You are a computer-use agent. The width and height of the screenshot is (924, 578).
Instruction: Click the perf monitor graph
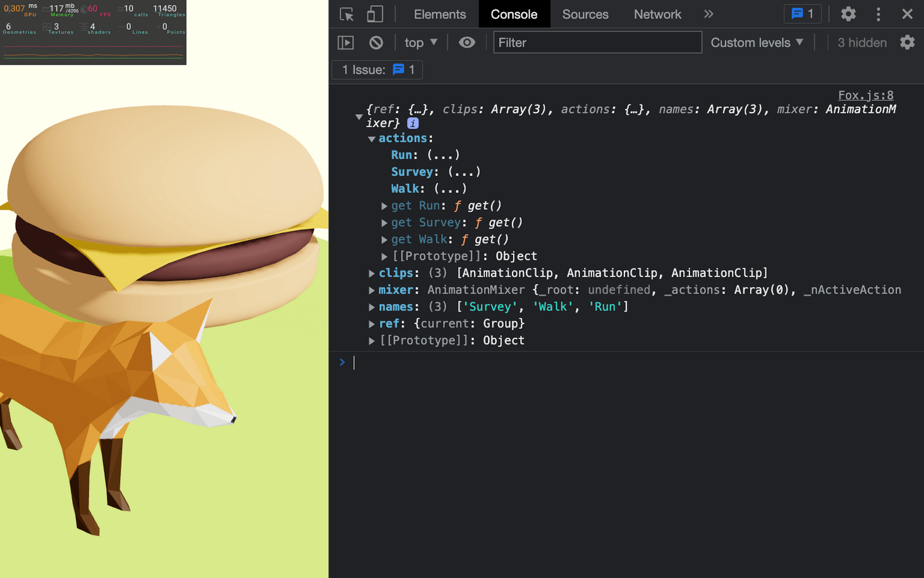93,51
